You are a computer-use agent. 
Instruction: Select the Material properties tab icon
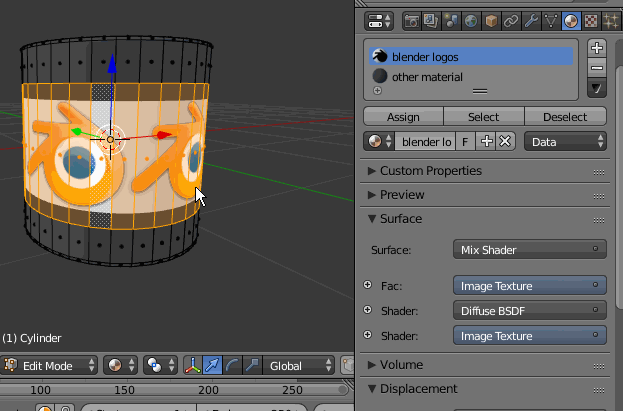click(x=571, y=21)
